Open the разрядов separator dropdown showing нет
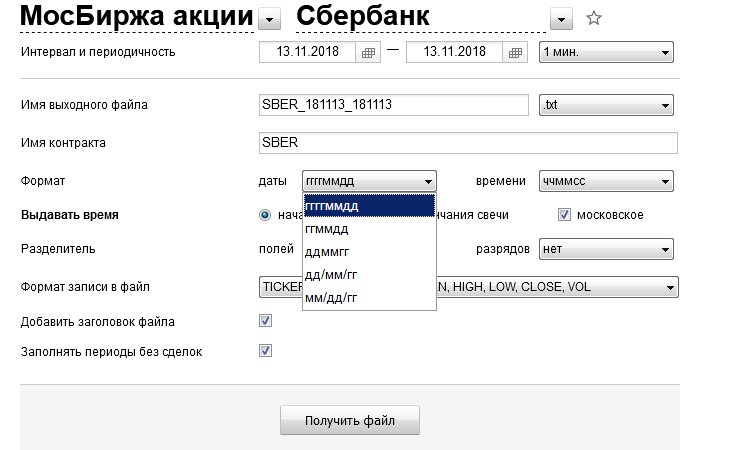This screenshot has height=450, width=750. click(606, 249)
